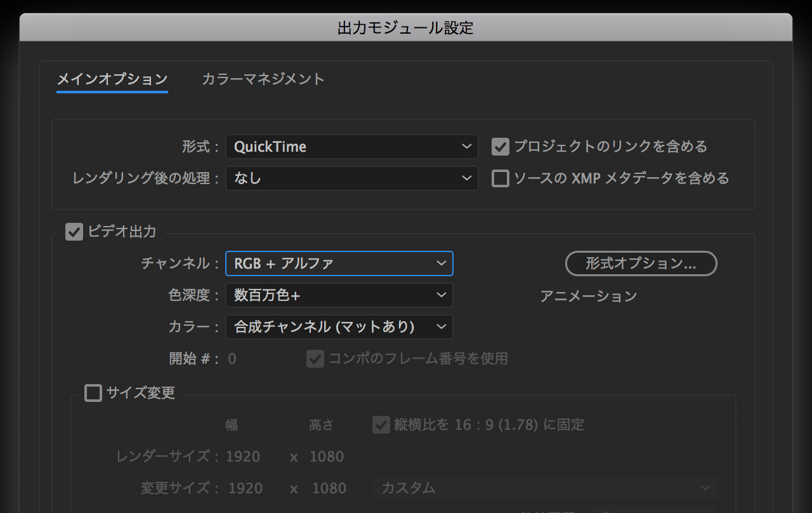Image resolution: width=812 pixels, height=513 pixels.
Task: Click the 開始 # value field
Action: [x=232, y=359]
